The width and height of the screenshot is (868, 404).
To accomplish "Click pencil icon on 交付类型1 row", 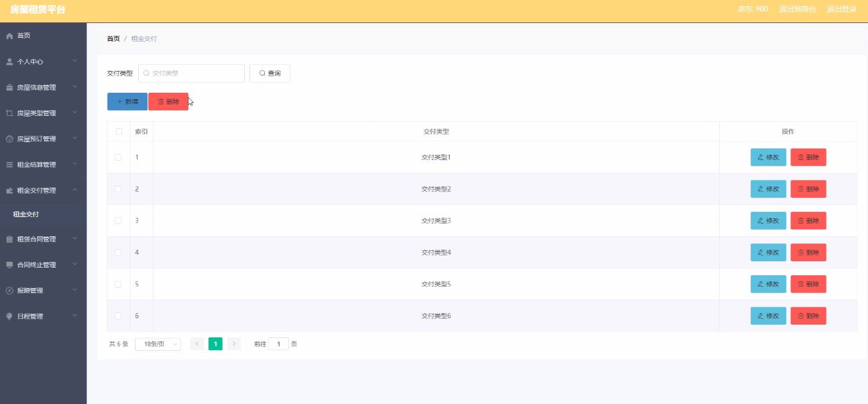I will coord(760,158).
